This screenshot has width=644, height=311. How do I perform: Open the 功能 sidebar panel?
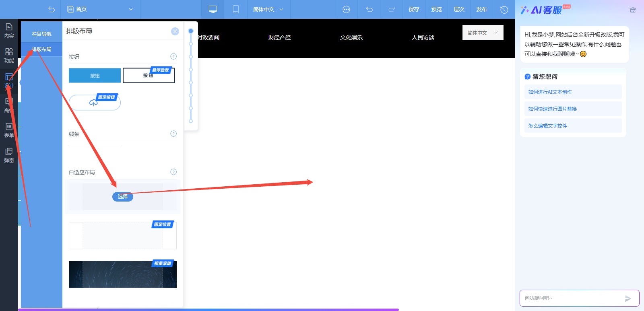point(9,56)
